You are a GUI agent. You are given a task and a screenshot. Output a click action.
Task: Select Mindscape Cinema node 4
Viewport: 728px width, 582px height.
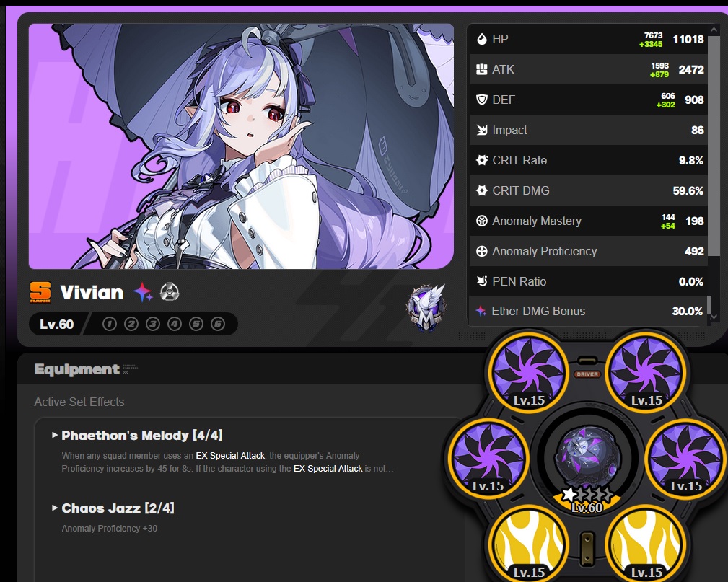click(175, 324)
